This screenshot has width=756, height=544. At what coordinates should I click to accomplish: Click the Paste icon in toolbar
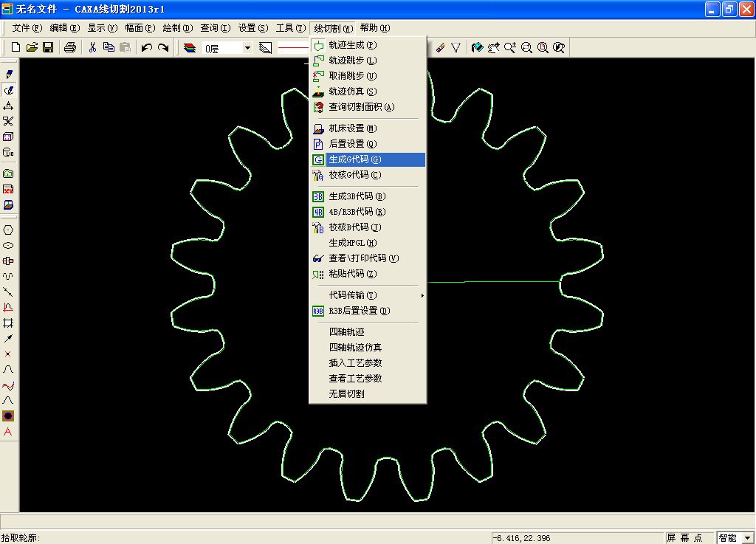(x=125, y=47)
